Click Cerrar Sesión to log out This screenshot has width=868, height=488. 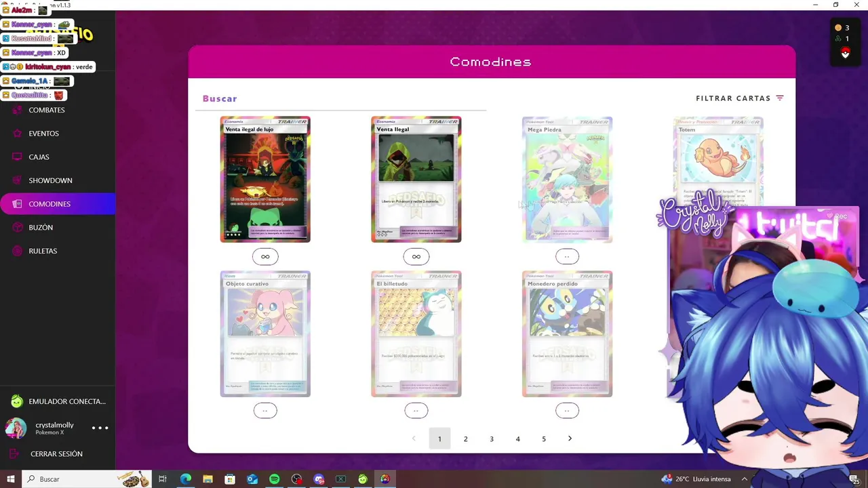click(58, 453)
